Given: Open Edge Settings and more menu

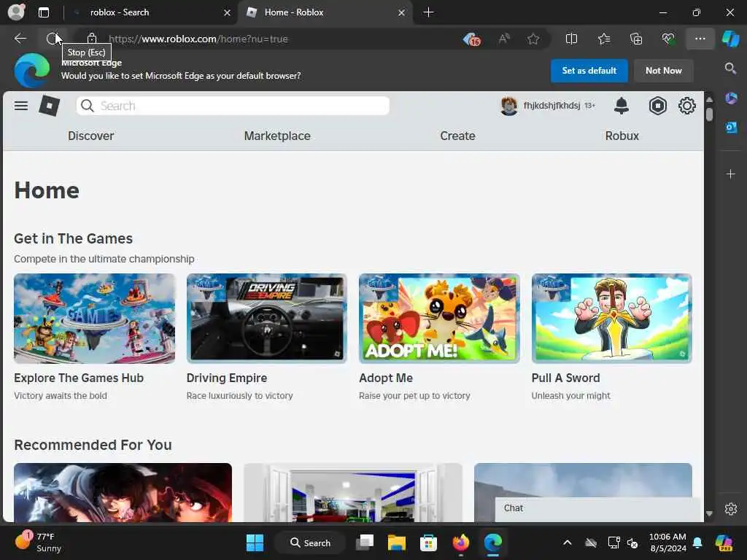Looking at the screenshot, I should tap(700, 39).
